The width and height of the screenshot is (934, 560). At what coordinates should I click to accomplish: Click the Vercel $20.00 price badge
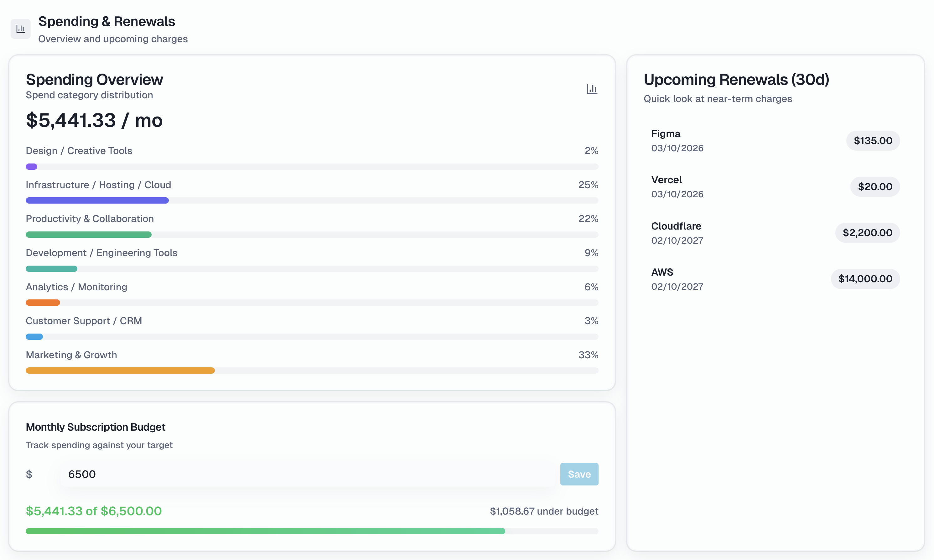875,186
